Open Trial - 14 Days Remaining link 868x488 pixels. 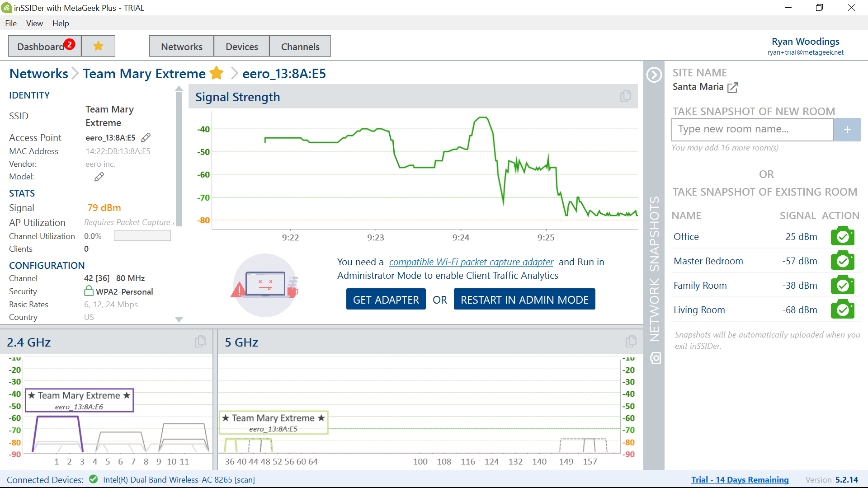coord(740,479)
